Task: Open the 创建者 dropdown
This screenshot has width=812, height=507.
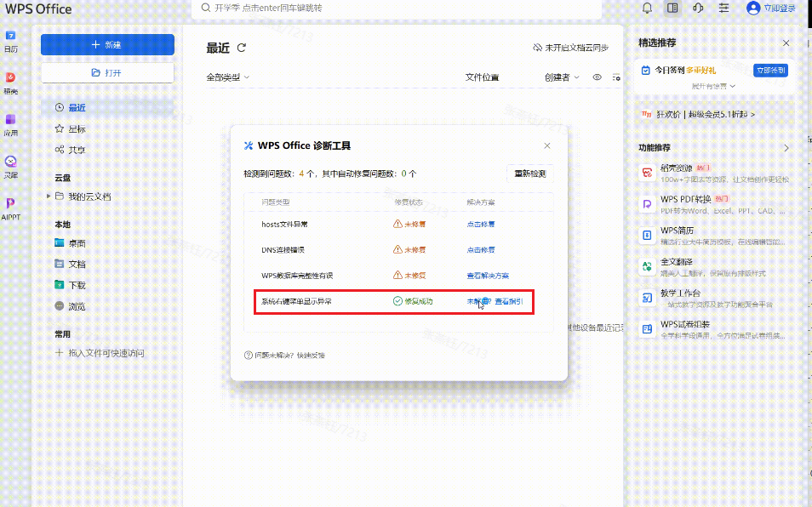Action: (562, 77)
